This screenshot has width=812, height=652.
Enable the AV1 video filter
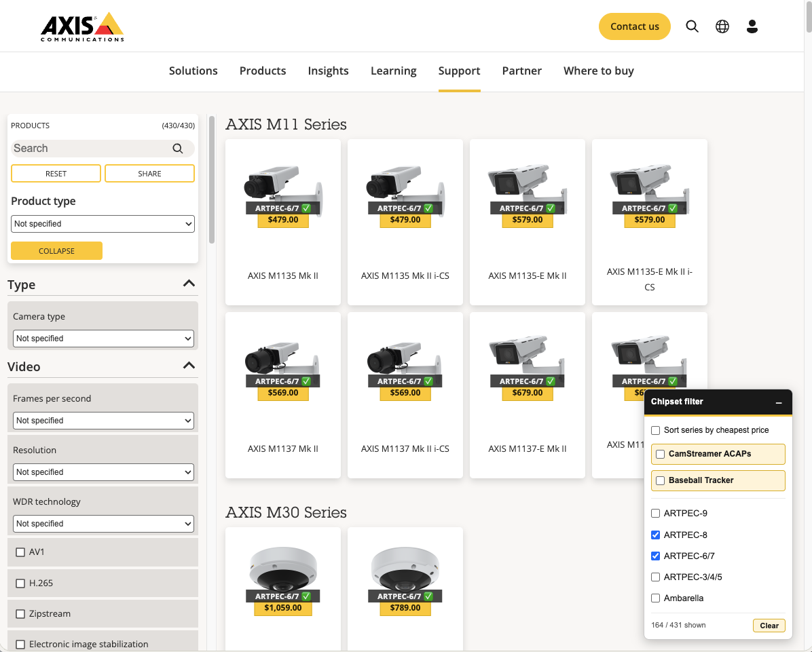[x=20, y=552]
